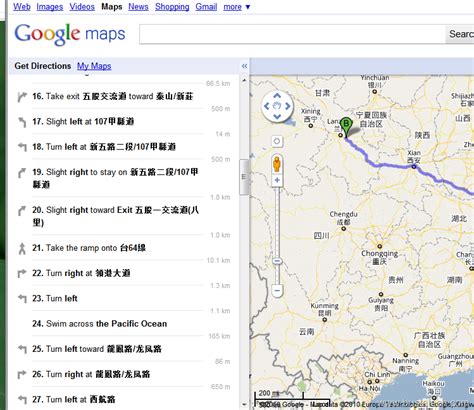This screenshot has height=410, width=474.
Task: Click the zoom slider handle
Action: [x=277, y=261]
